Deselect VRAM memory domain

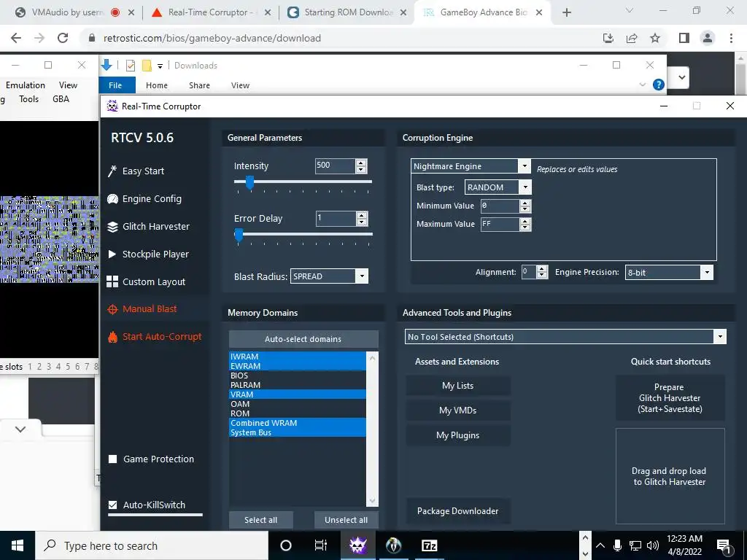pos(298,394)
